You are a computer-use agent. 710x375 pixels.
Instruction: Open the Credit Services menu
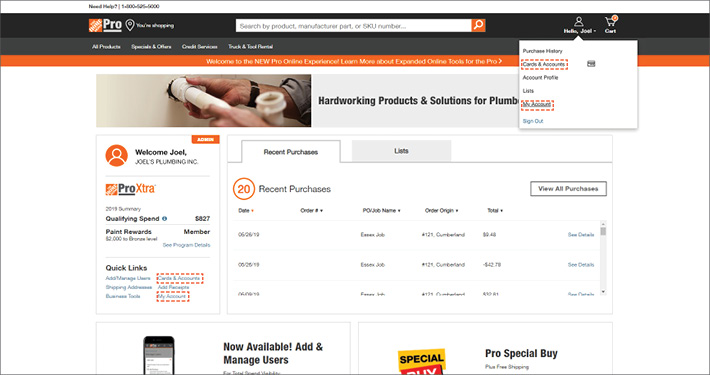(200, 47)
